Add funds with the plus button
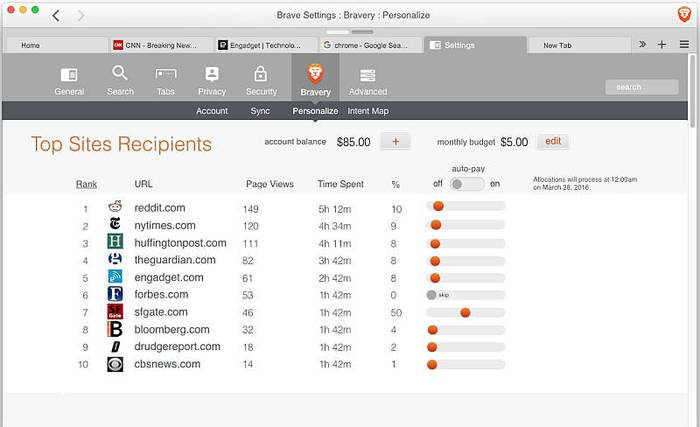Screen dimensions: 700x427 pos(395,142)
